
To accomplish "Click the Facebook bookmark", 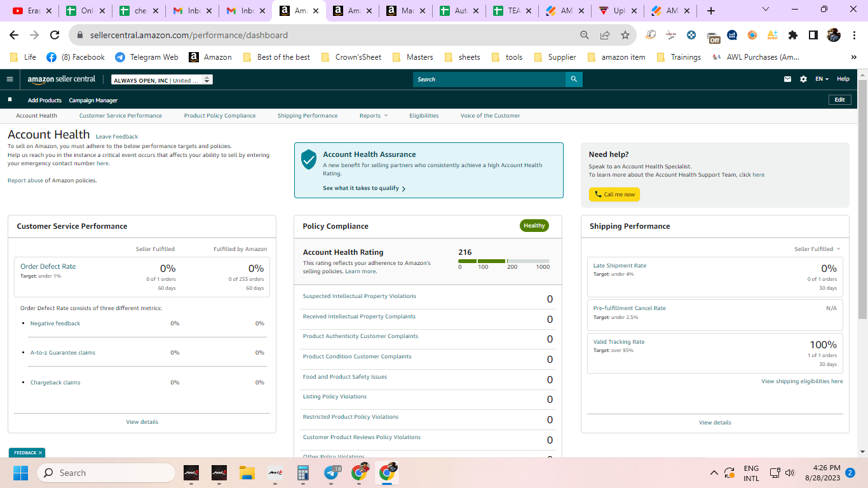I will (x=76, y=57).
